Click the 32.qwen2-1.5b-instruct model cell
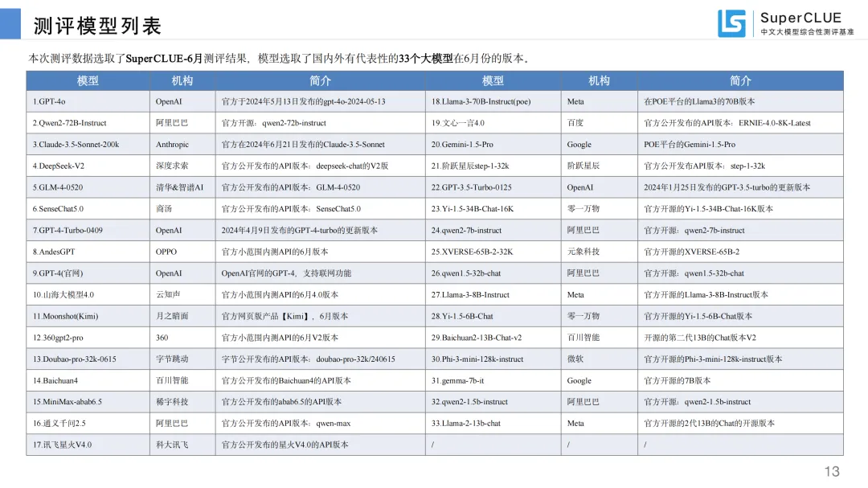Viewport: 868px width, 488px height. coord(493,402)
